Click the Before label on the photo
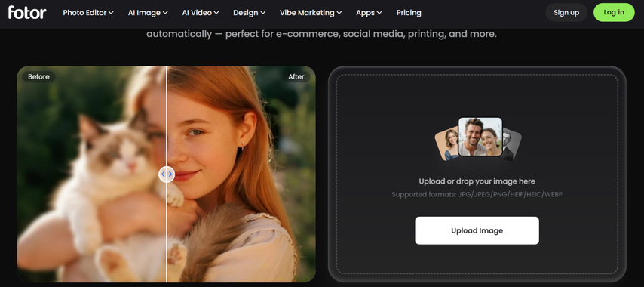The height and width of the screenshot is (287, 644). 38,76
